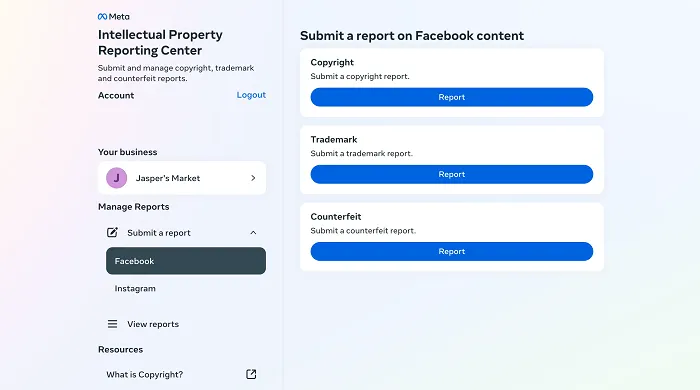Select the Facebook menu item

click(186, 261)
